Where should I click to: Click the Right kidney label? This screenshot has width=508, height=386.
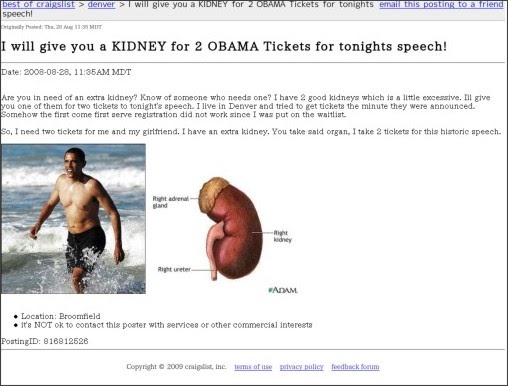[283, 236]
